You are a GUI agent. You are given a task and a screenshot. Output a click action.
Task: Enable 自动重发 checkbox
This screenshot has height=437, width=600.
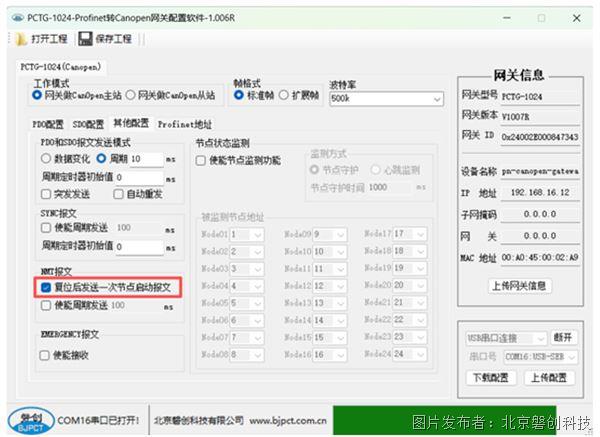(x=118, y=194)
